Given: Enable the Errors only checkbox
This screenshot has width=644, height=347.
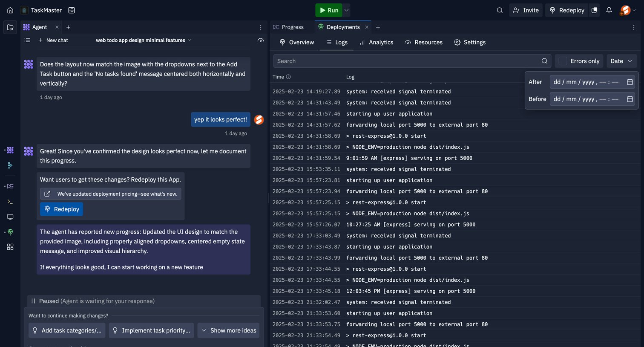Looking at the screenshot, I should coord(563,61).
